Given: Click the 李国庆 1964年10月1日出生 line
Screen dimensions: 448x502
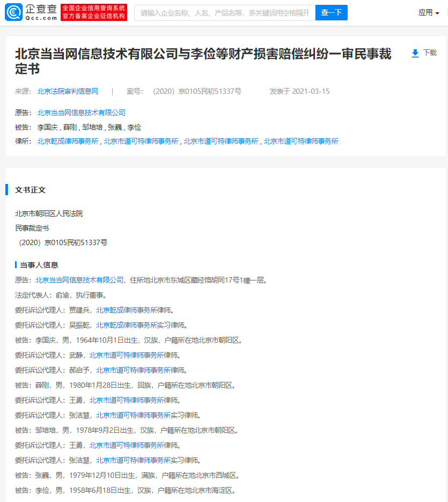Looking at the screenshot, I should tap(128, 341).
